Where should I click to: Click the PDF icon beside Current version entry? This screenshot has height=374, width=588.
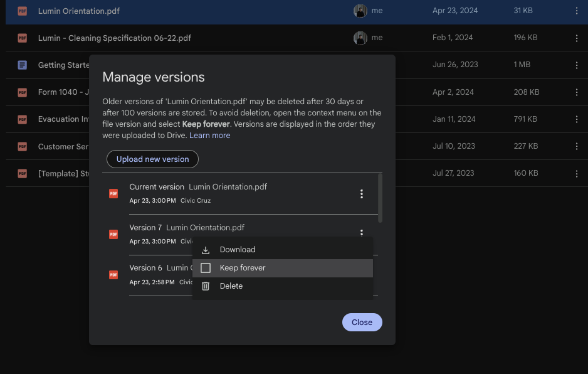tap(113, 193)
